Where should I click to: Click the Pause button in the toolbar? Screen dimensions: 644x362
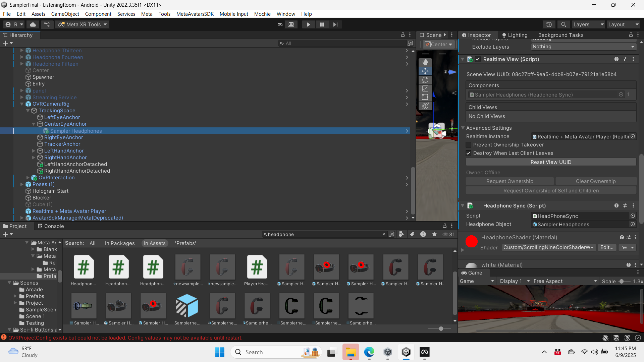[322, 24]
